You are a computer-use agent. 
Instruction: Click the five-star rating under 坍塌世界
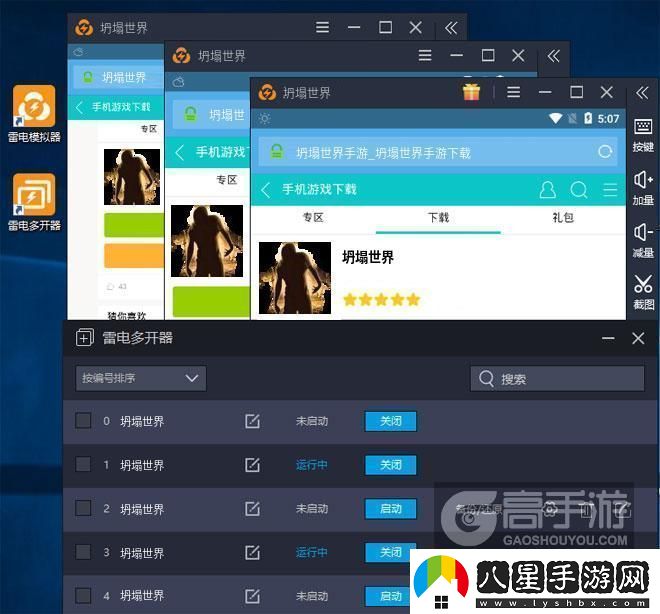click(381, 300)
